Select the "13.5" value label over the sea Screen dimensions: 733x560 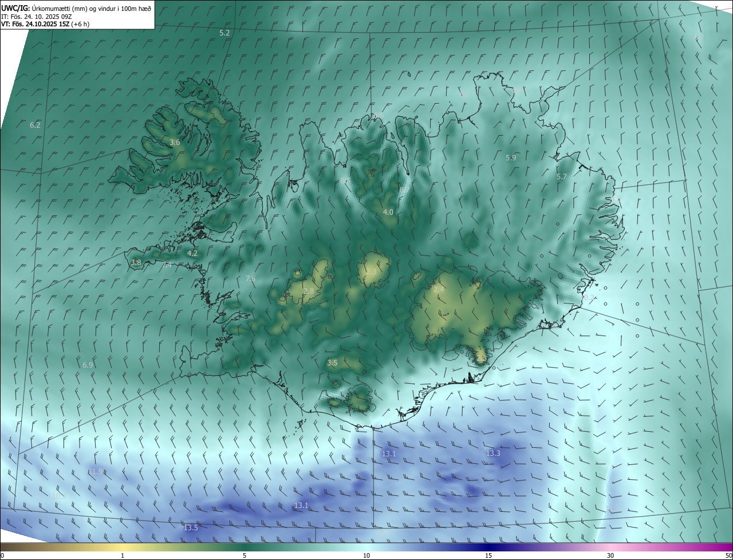[x=191, y=527]
